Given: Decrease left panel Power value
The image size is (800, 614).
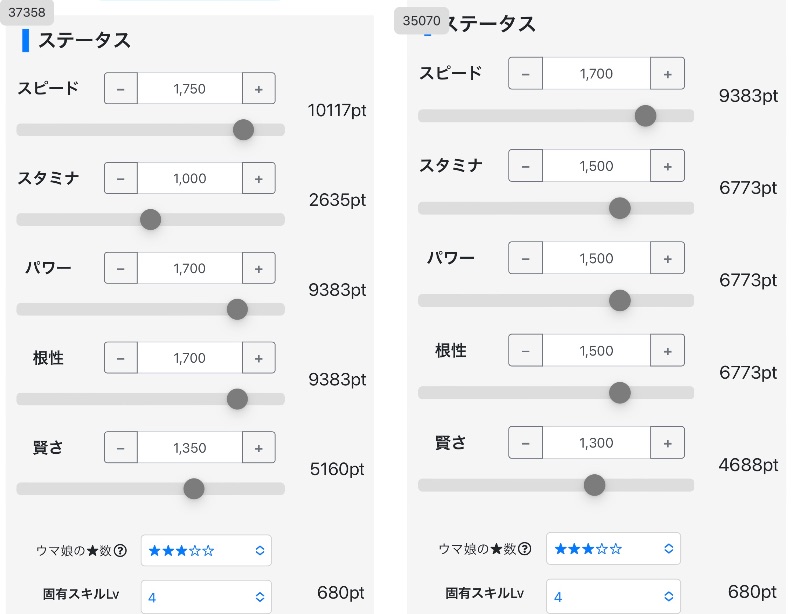Looking at the screenshot, I should pos(121,269).
